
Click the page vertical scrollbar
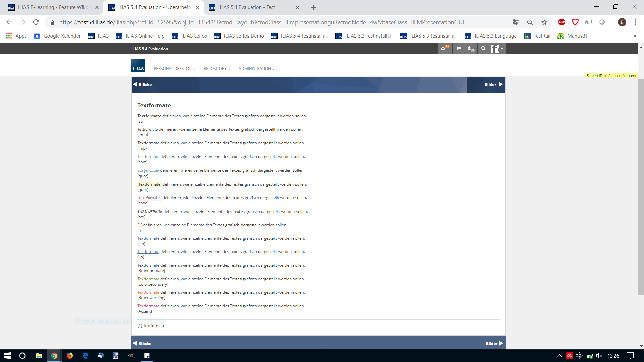tap(641, 188)
